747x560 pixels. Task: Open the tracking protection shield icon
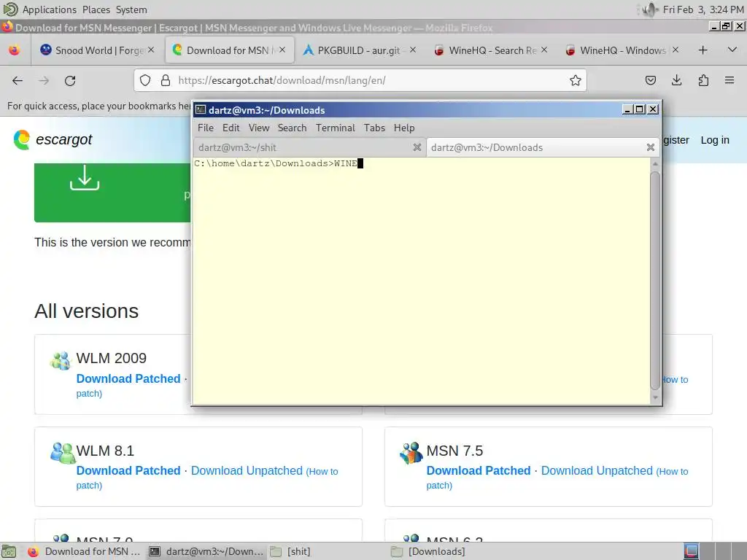pyautogui.click(x=145, y=80)
